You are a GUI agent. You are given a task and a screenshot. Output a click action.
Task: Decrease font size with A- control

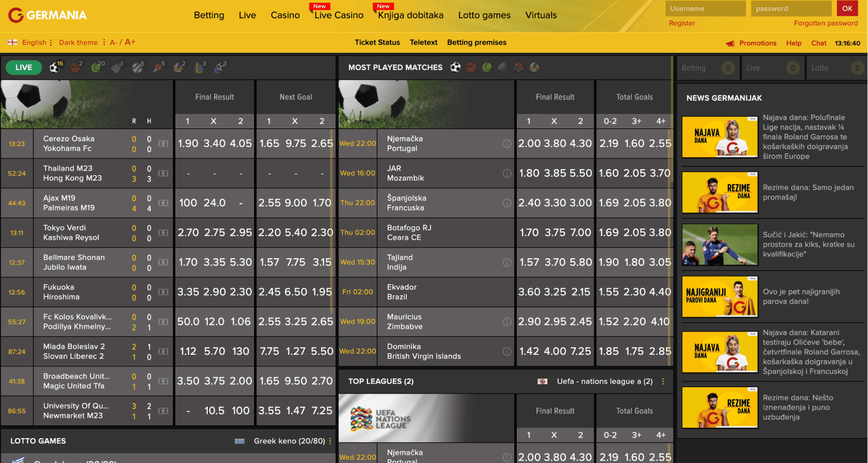click(113, 42)
